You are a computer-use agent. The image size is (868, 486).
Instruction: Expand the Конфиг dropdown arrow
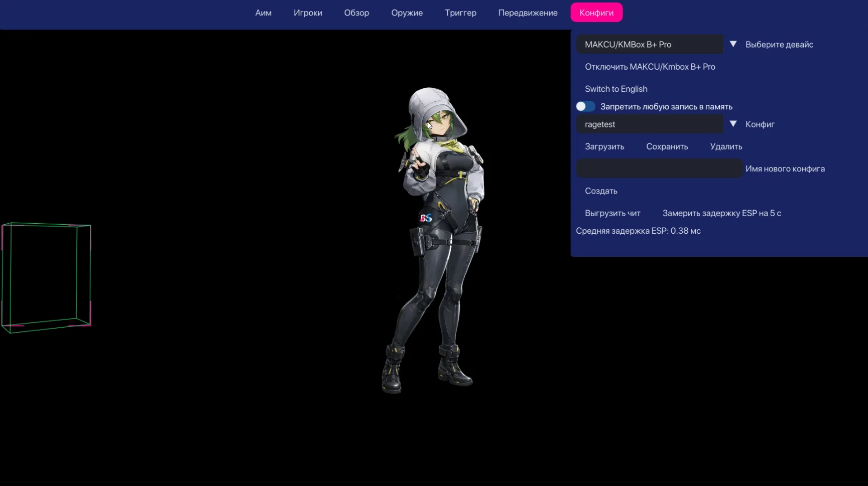733,124
